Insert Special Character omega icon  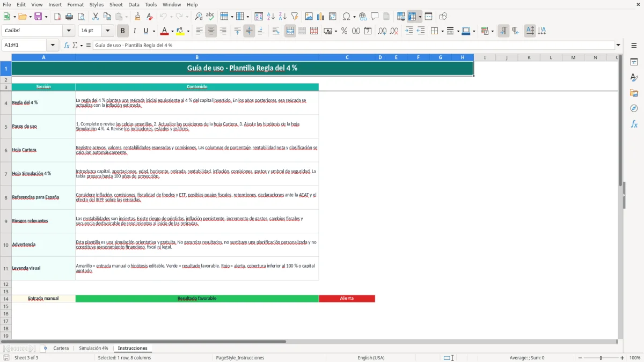[x=346, y=17]
